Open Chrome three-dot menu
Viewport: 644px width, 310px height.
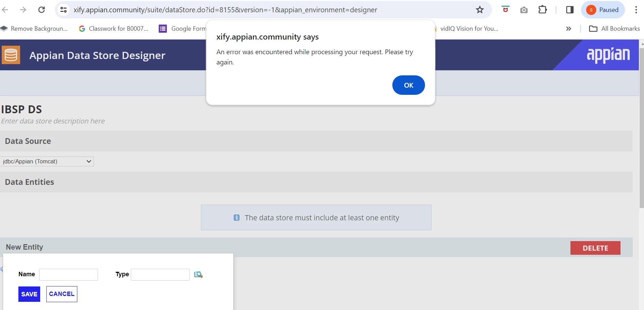(x=636, y=10)
